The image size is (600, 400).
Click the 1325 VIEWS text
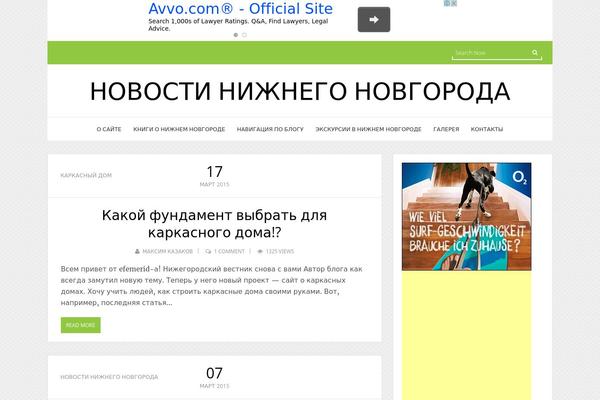280,251
